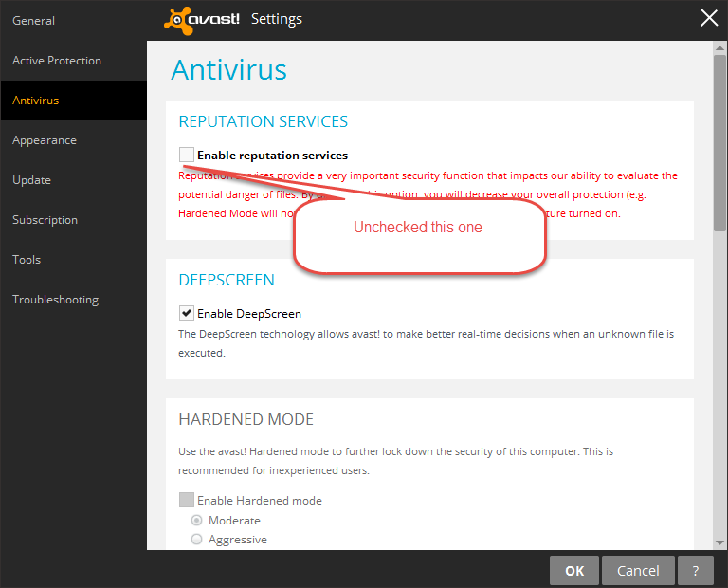
Task: Tick Enable reputation services checkbox
Action: click(x=187, y=155)
